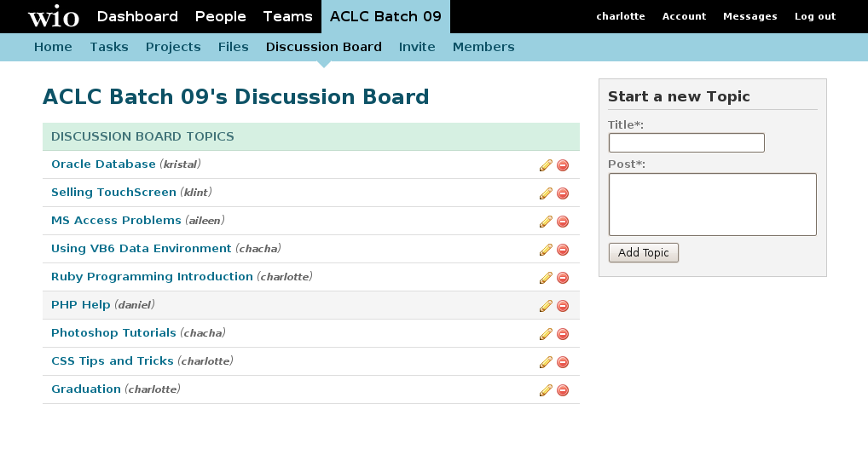Edit the Ruby Programming Introduction topic
This screenshot has width=868, height=467.
click(x=546, y=278)
